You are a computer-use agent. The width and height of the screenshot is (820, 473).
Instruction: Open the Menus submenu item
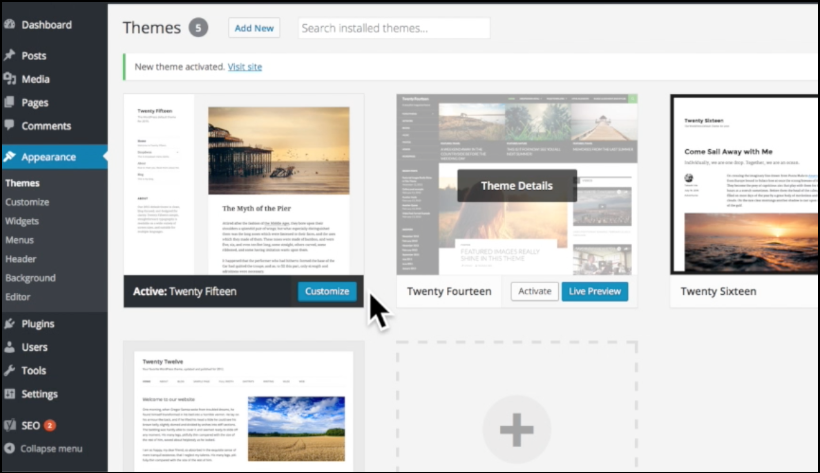point(19,240)
